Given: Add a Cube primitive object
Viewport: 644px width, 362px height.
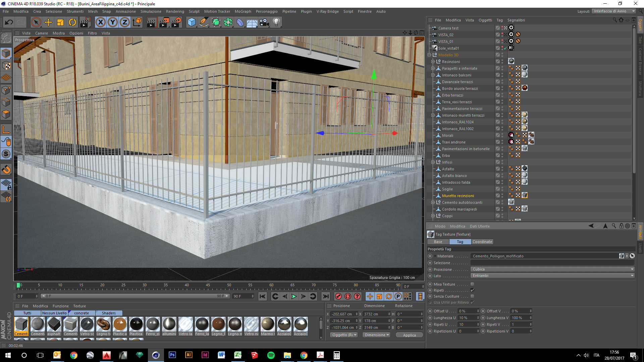Looking at the screenshot, I should point(192,22).
